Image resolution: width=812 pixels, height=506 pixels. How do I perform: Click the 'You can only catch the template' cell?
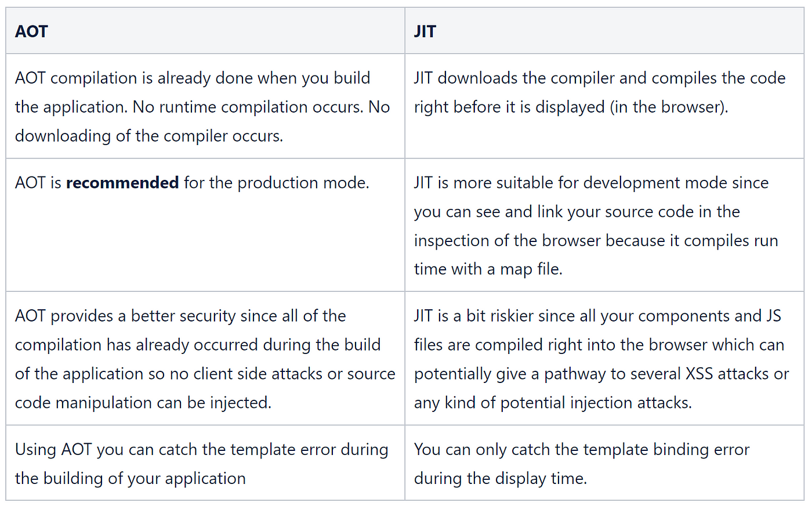point(604,463)
